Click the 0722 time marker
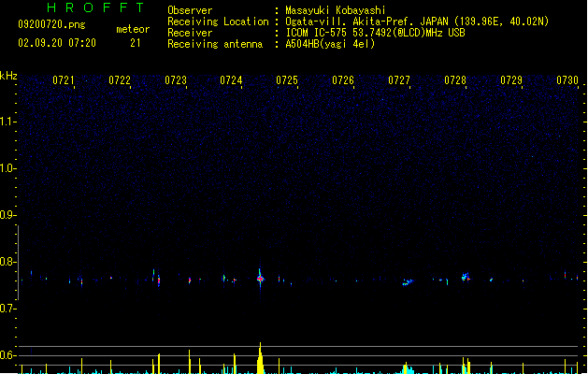This screenshot has width=588, height=374. tap(120, 80)
